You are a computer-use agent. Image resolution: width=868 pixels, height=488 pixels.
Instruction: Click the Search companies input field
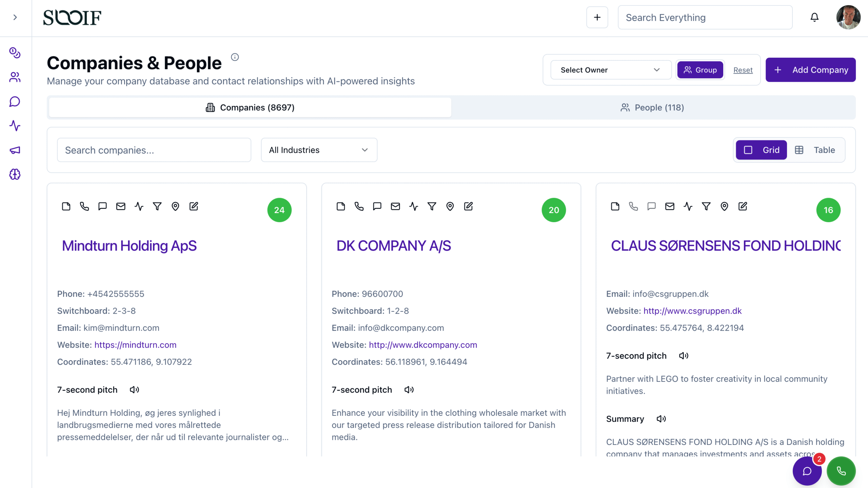(x=154, y=150)
